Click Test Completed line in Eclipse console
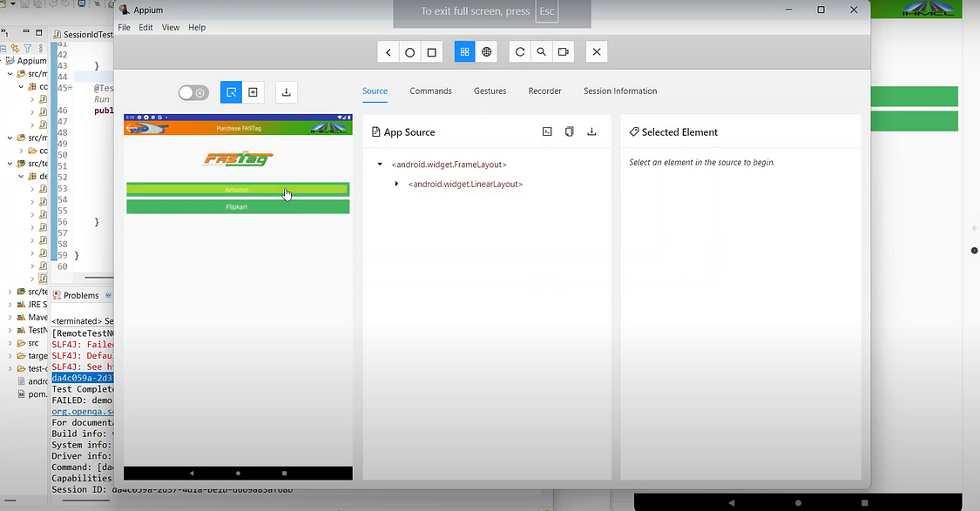The width and height of the screenshot is (980, 511). pyautogui.click(x=83, y=389)
